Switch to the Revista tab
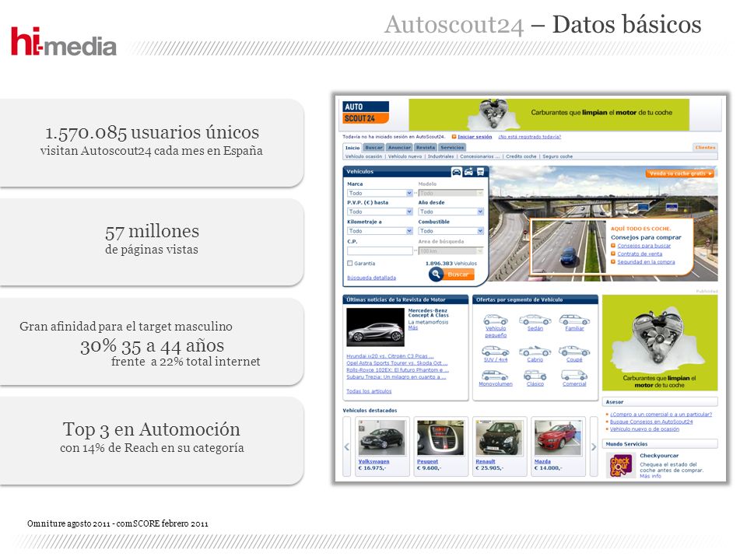The image size is (747, 560). pos(426,148)
